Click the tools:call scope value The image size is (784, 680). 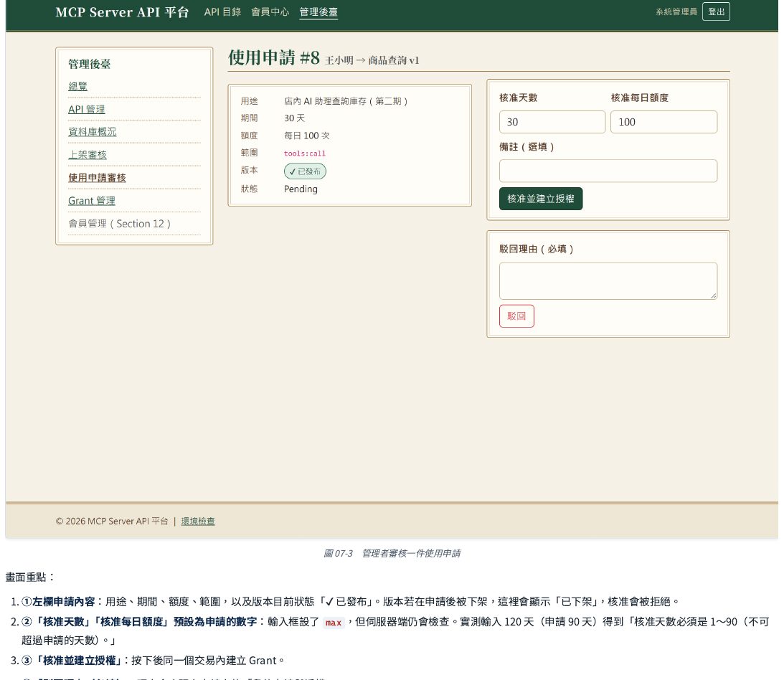[305, 154]
